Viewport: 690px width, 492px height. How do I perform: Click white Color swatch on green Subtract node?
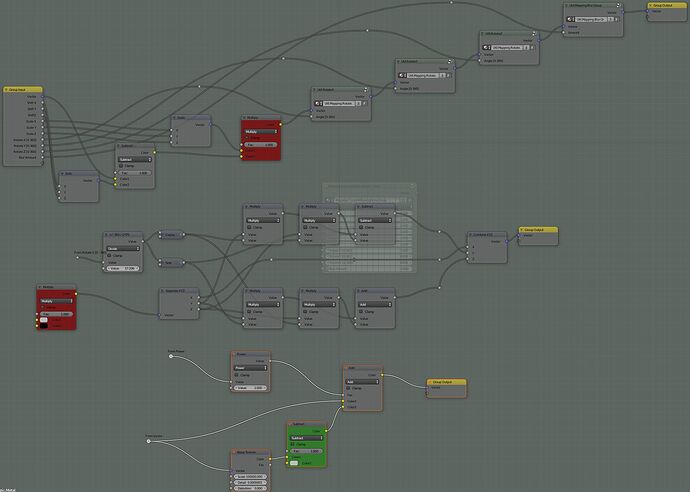(x=294, y=463)
